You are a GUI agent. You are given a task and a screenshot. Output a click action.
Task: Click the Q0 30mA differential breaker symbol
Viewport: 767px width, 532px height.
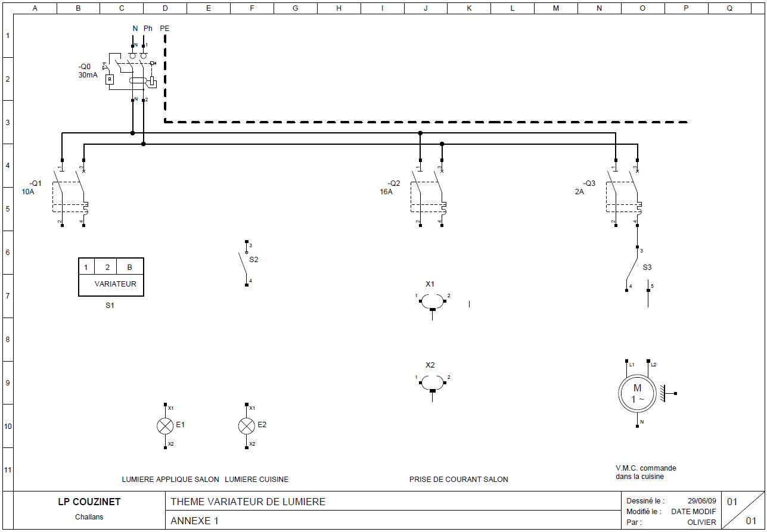132,75
